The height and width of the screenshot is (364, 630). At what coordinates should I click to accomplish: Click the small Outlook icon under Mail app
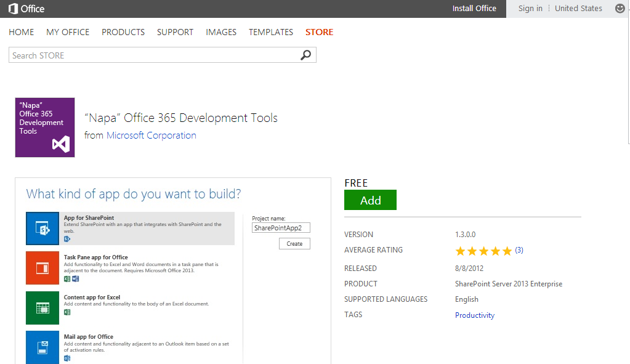coord(67,358)
